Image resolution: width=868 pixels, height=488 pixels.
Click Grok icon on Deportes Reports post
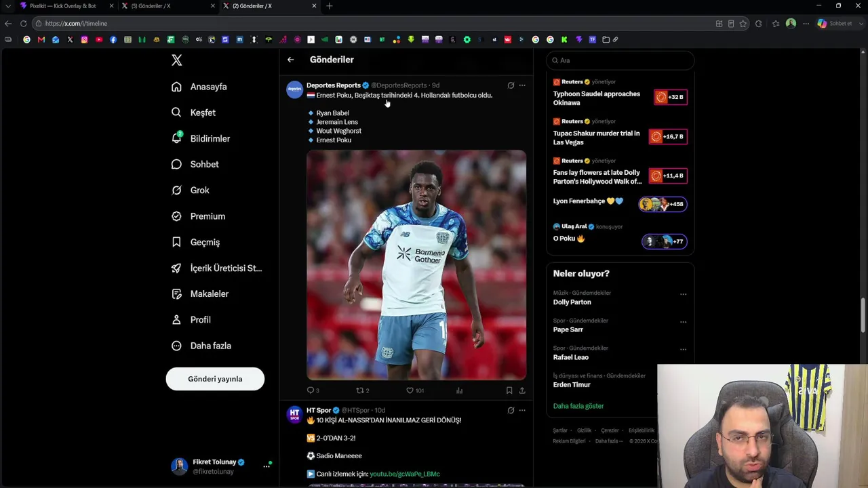pyautogui.click(x=511, y=85)
